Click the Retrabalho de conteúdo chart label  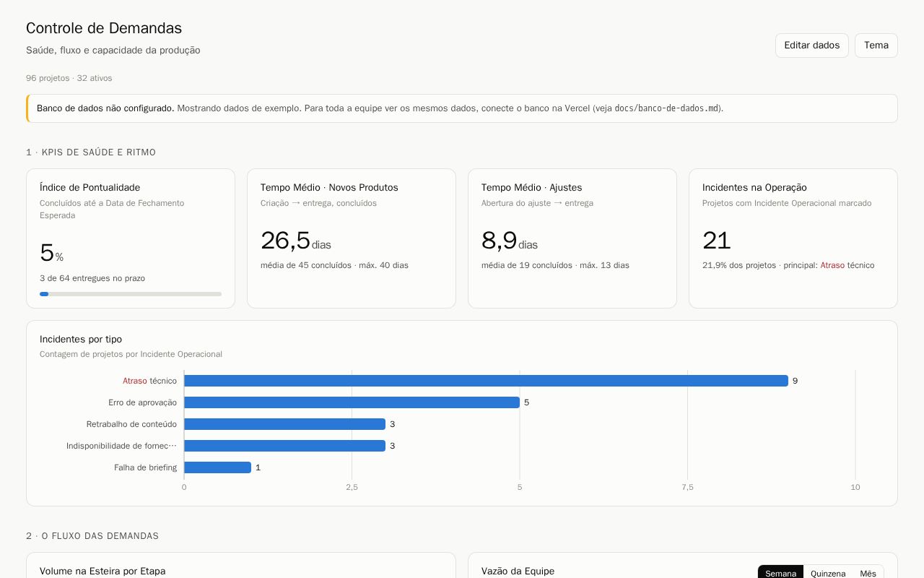click(x=131, y=424)
